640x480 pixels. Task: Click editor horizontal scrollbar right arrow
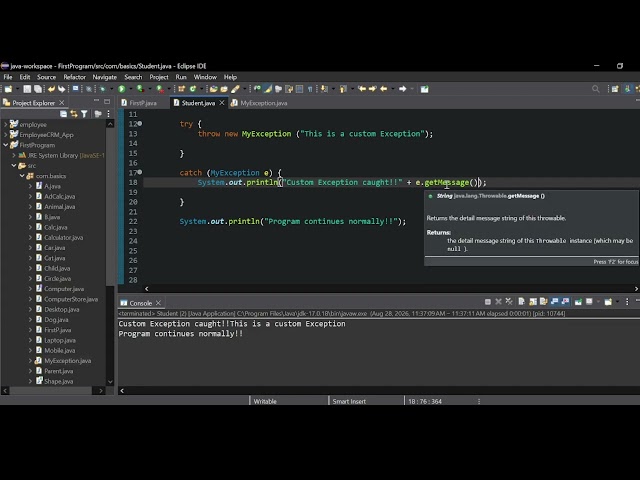(x=636, y=289)
